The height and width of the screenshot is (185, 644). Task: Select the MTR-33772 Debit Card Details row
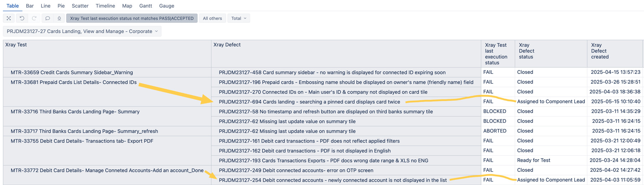pos(107,170)
